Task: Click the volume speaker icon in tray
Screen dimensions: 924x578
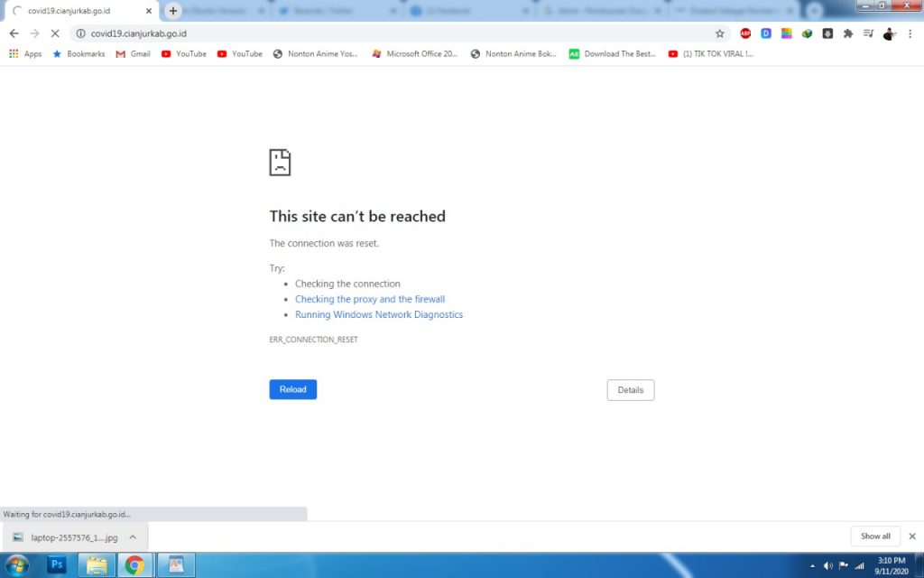Action: [827, 566]
